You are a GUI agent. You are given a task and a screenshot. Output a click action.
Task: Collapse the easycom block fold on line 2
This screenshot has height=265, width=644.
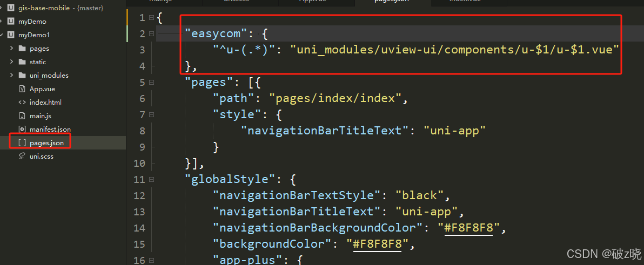152,33
